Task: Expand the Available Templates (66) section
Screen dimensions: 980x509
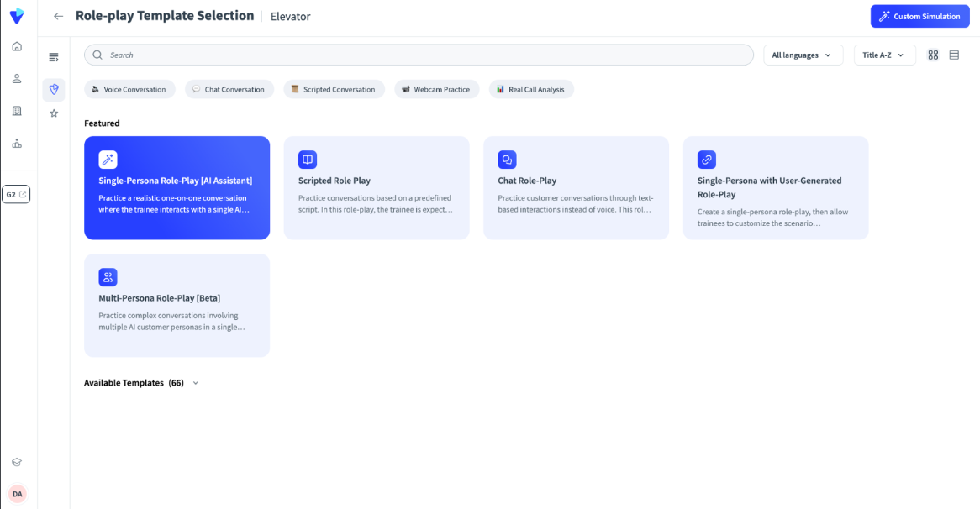Action: point(196,383)
